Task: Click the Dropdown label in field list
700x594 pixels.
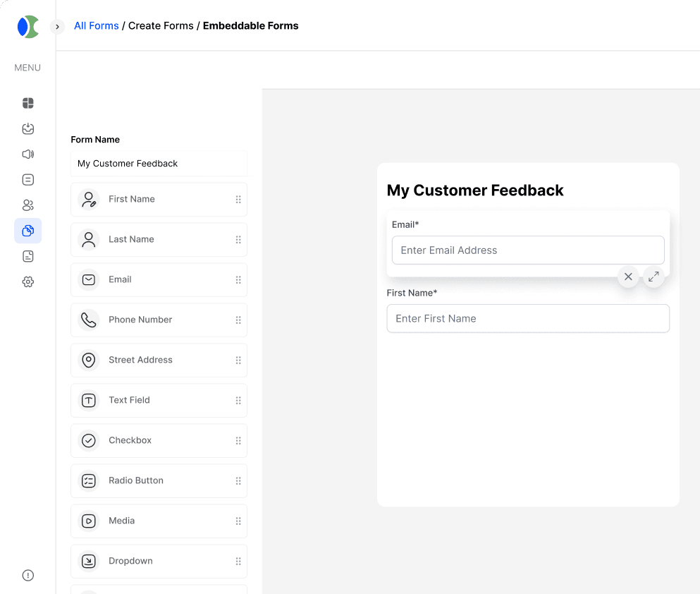Action: (130, 561)
